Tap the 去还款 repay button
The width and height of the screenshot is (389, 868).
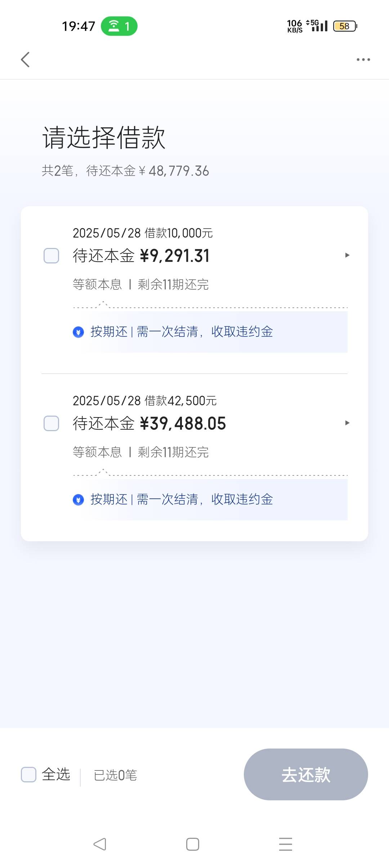306,774
